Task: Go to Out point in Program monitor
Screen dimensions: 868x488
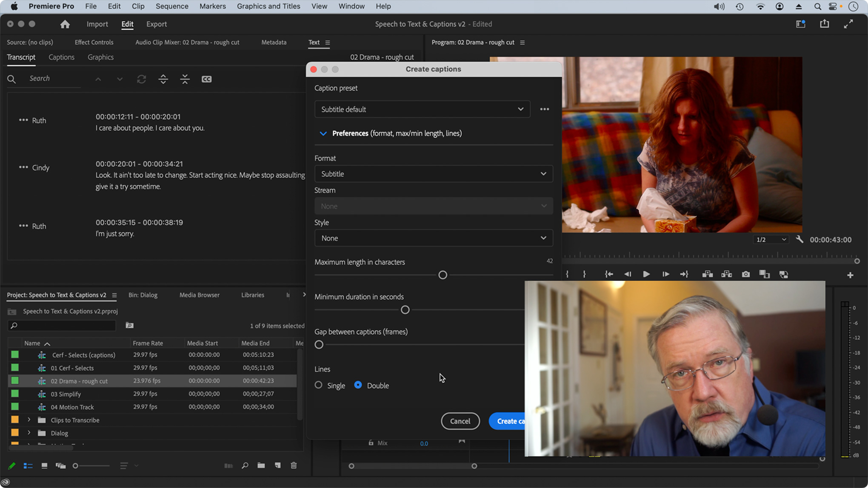Action: (684, 275)
